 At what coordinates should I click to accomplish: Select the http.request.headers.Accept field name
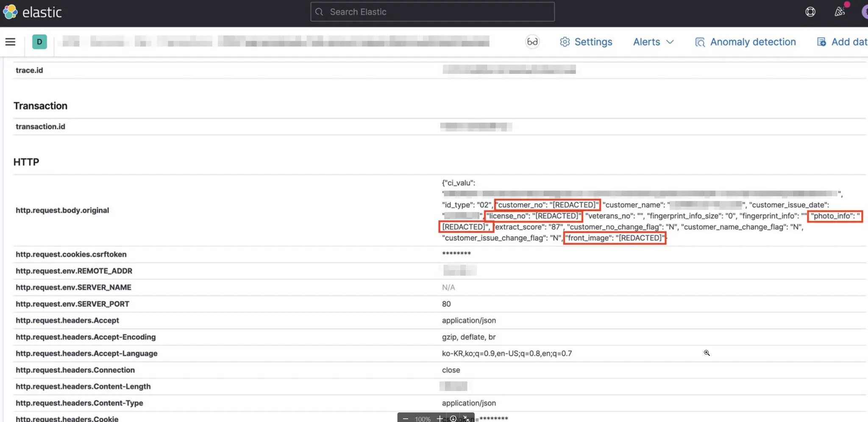pyautogui.click(x=67, y=321)
